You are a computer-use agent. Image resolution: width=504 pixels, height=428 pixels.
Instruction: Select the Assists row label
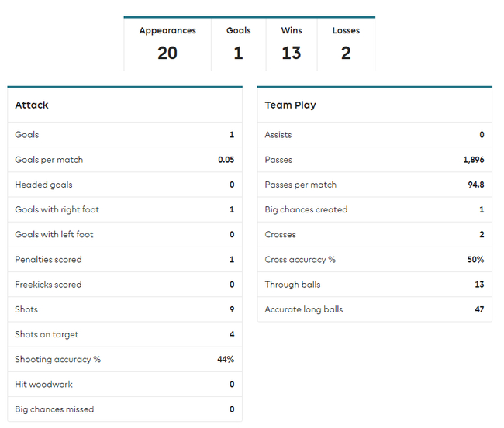tap(278, 135)
